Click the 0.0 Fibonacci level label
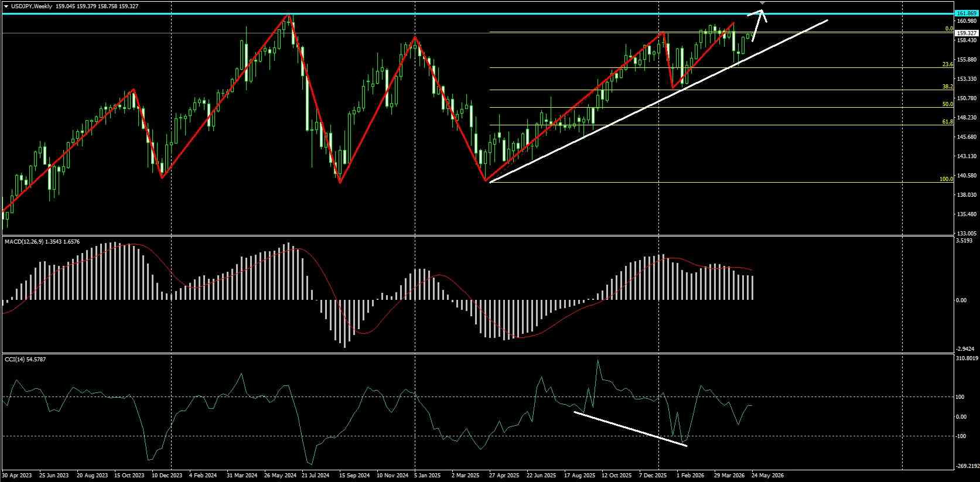The width and height of the screenshot is (980, 482). coord(950,28)
